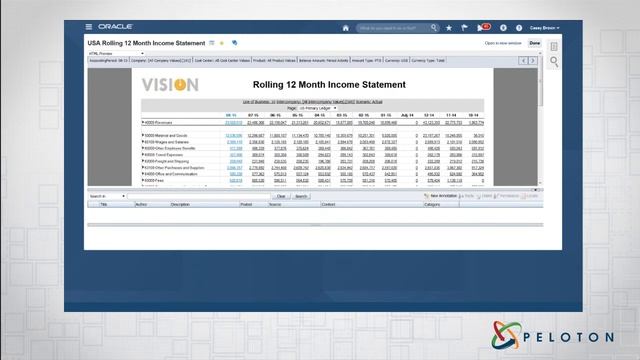Image resolution: width=640 pixels, height=360 pixels.
Task: Click the Context annotation column header
Action: click(328, 204)
